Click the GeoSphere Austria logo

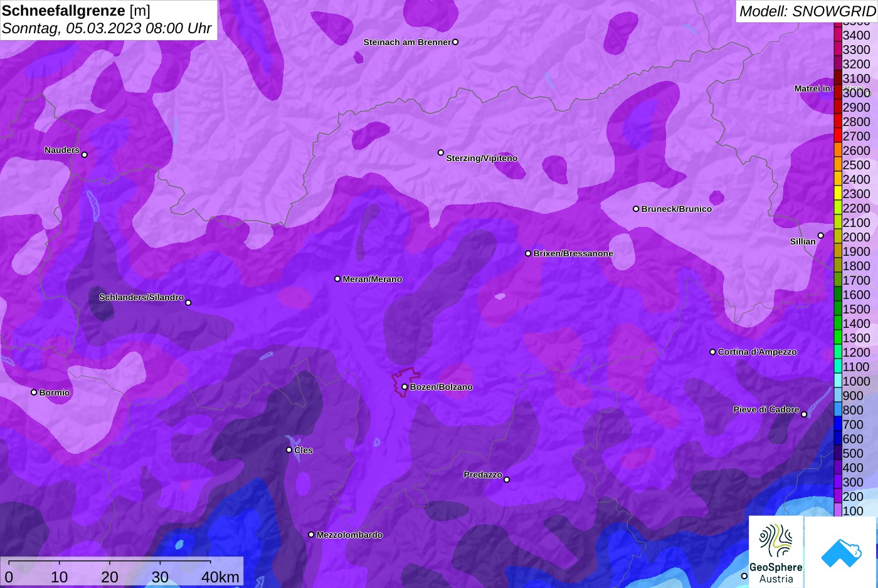tap(776, 552)
